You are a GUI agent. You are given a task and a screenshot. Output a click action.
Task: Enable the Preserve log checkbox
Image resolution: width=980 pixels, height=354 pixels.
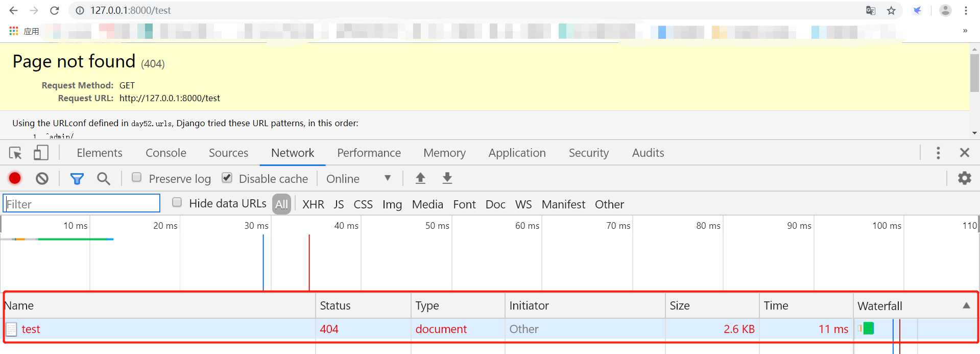(x=136, y=177)
